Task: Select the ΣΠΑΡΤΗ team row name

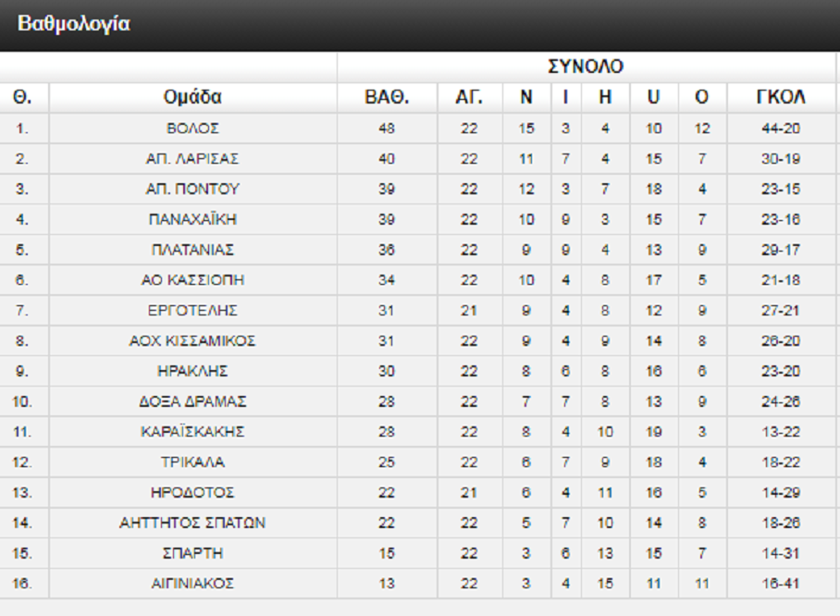Action: pos(192,553)
